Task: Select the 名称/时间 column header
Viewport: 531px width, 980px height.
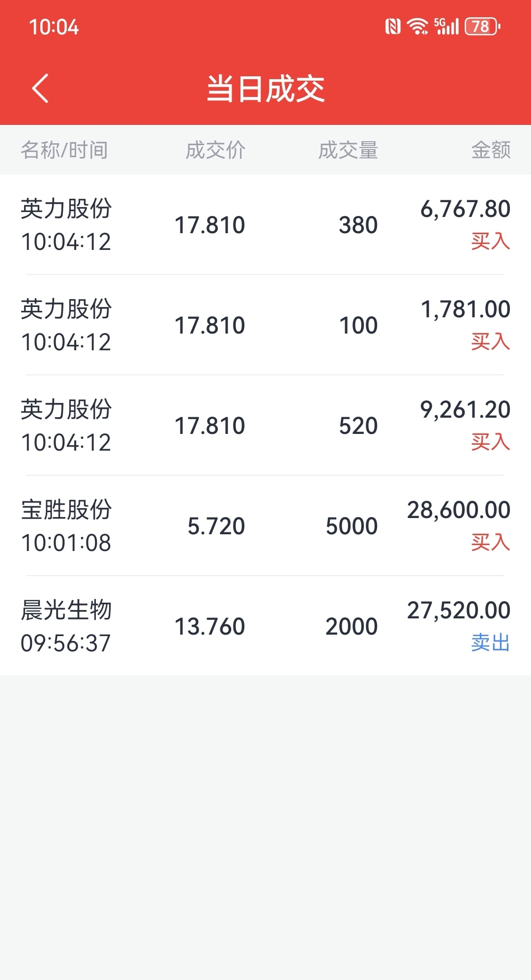Action: tap(64, 150)
